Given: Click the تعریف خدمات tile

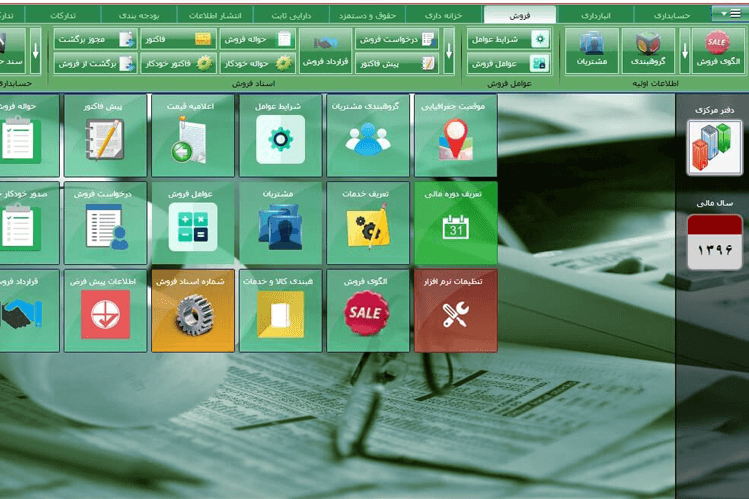Looking at the screenshot, I should (368, 223).
